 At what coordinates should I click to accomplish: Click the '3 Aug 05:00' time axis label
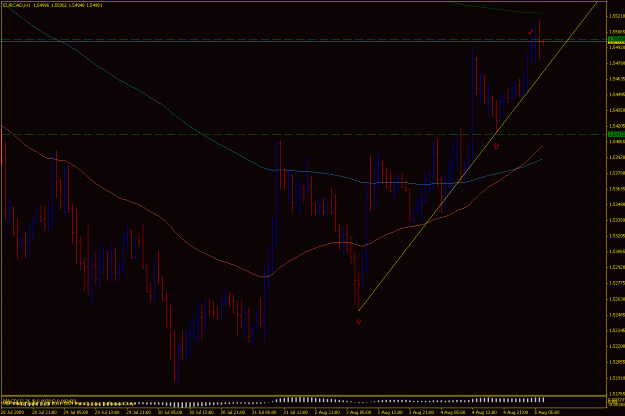point(358,412)
